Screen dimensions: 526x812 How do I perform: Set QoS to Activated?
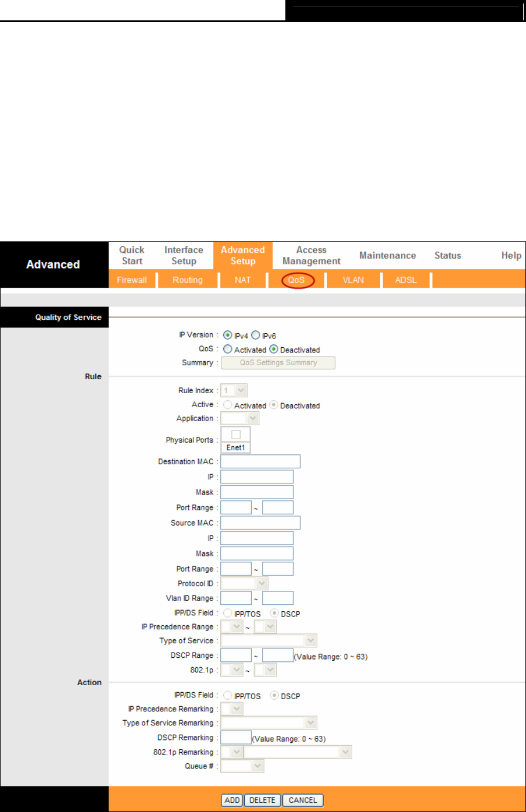[x=228, y=350]
